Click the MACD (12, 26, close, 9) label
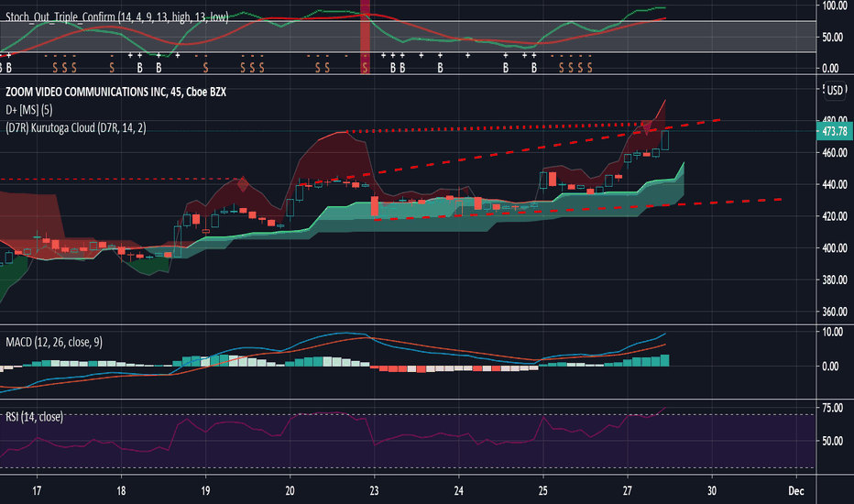This screenshot has height=504, width=854. 54,342
